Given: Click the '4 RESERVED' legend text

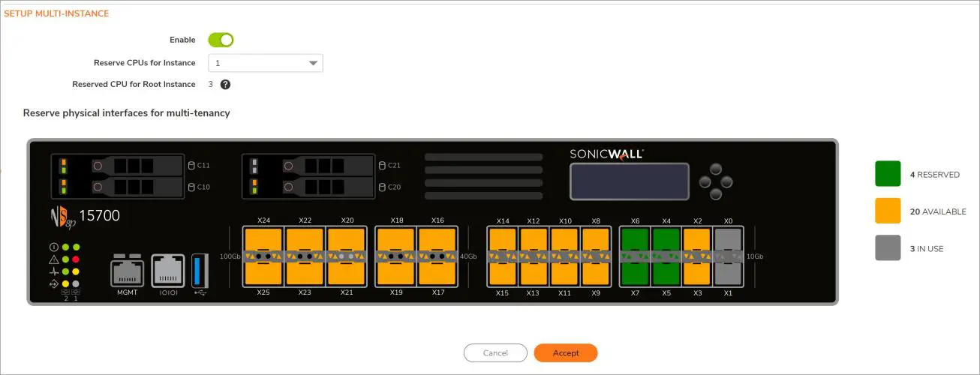Looking at the screenshot, I should [935, 175].
